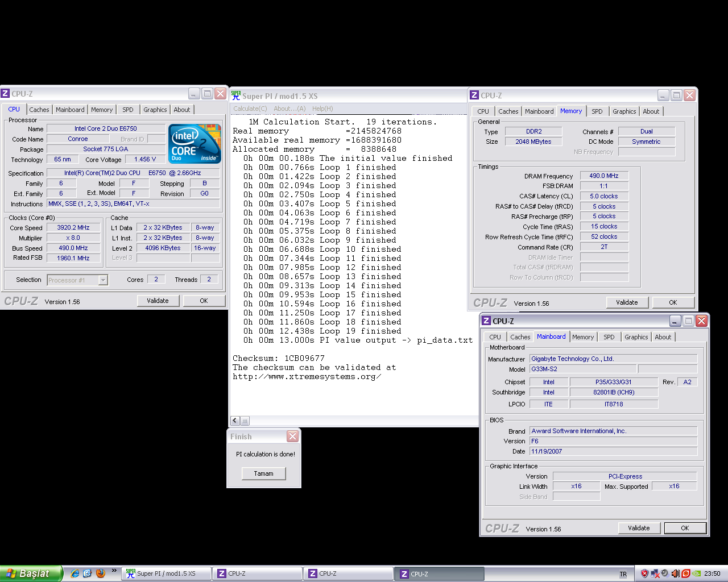Open the security alert shield tray icon
The image size is (728, 582).
coord(644,573)
